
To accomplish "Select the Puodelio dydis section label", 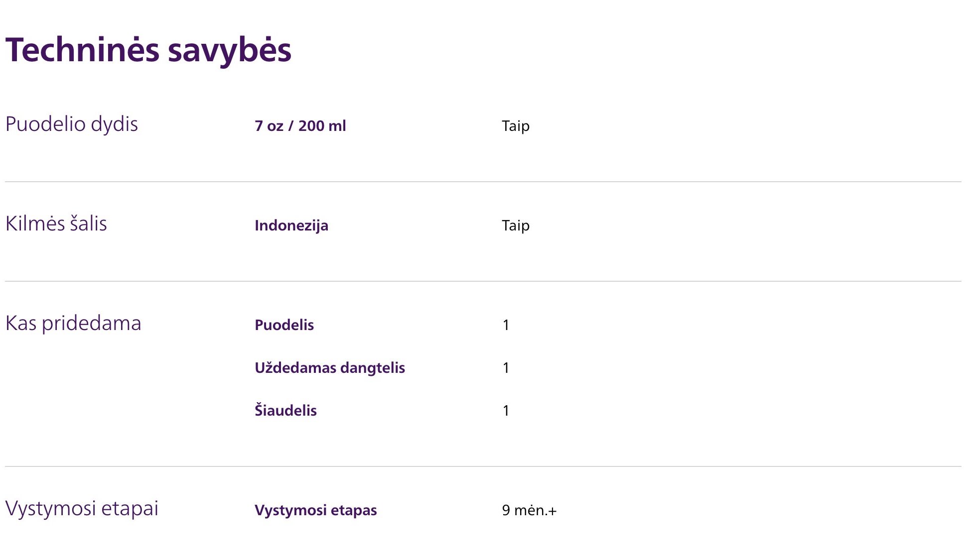I will [x=72, y=124].
